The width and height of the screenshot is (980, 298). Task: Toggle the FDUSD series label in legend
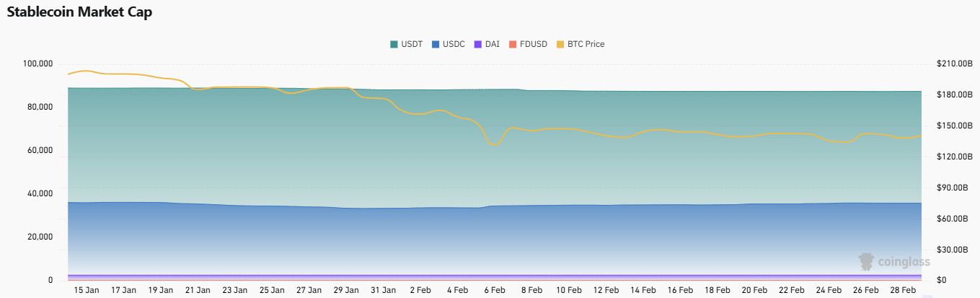534,44
